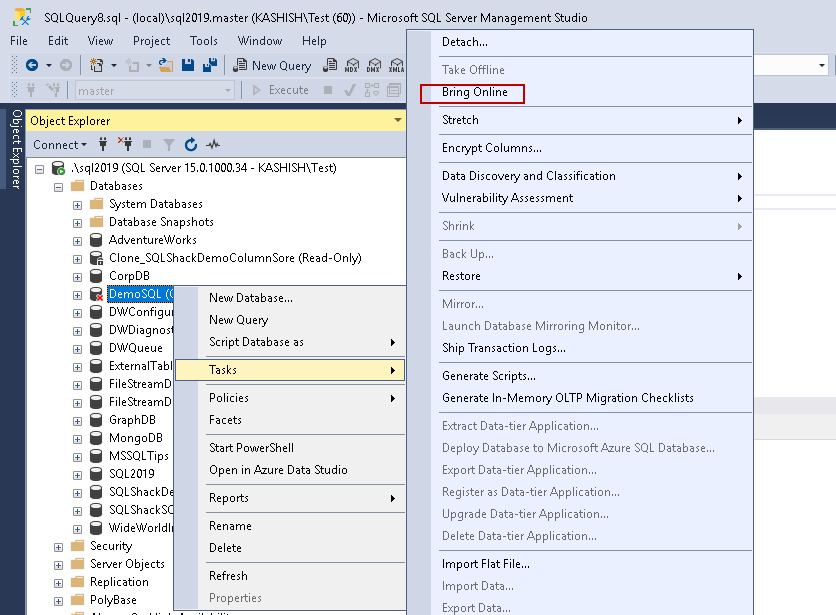
Task: Expand the AdventureWorks database node
Action: tap(77, 240)
